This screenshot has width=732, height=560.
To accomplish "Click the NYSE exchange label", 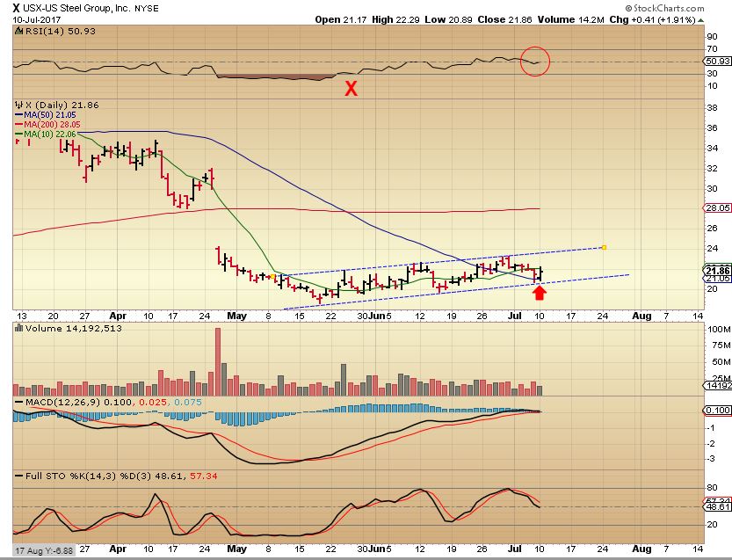I will (x=147, y=9).
